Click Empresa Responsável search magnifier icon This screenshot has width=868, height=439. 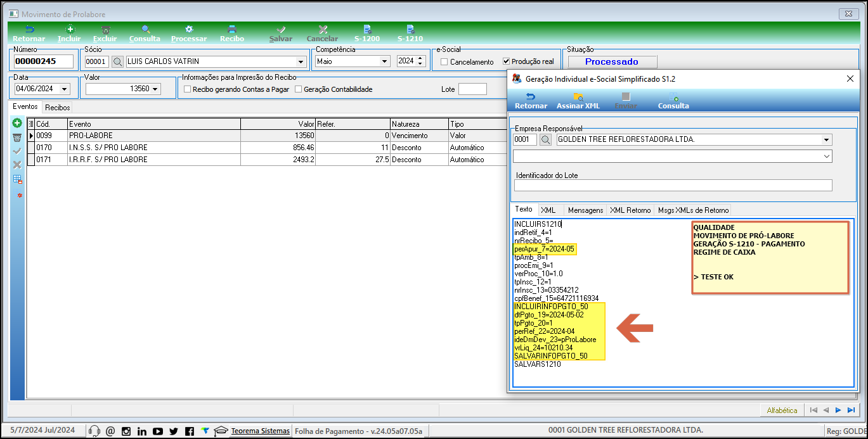[x=545, y=139]
